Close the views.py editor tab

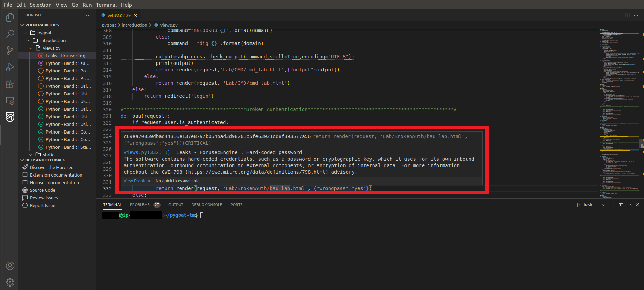135,15
